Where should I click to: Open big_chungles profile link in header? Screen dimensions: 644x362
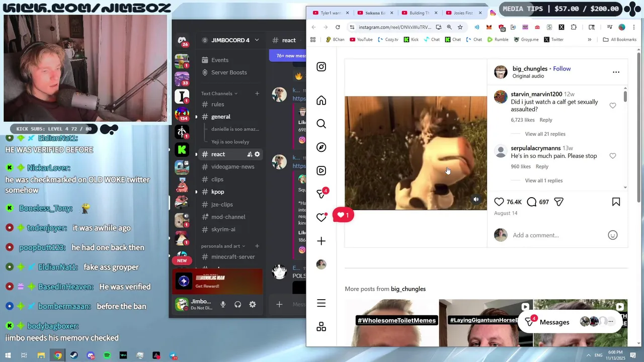point(530,69)
